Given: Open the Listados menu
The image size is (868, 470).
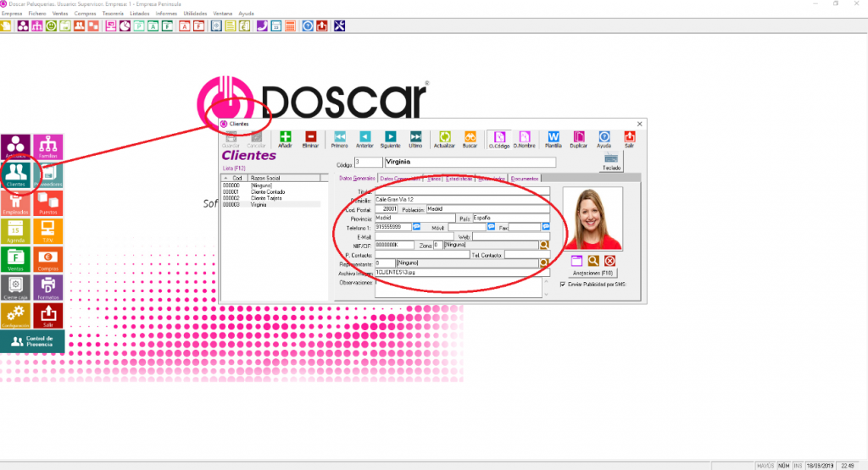Looking at the screenshot, I should coord(140,14).
